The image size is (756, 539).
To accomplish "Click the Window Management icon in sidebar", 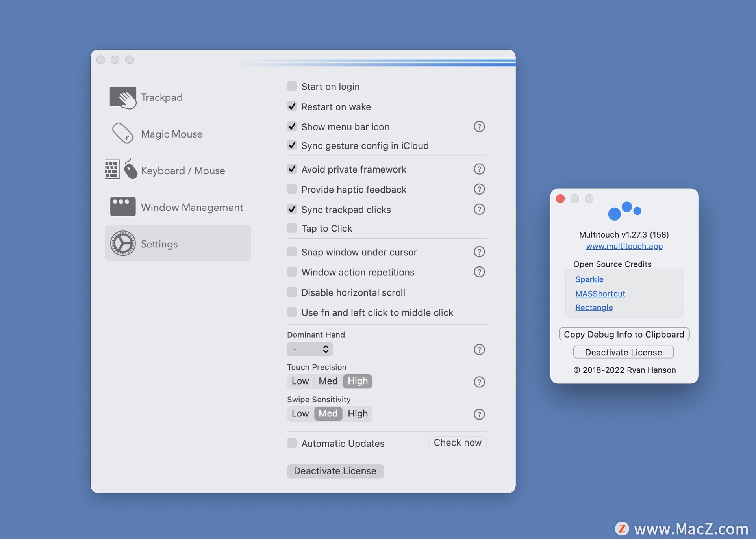I will coord(123,206).
